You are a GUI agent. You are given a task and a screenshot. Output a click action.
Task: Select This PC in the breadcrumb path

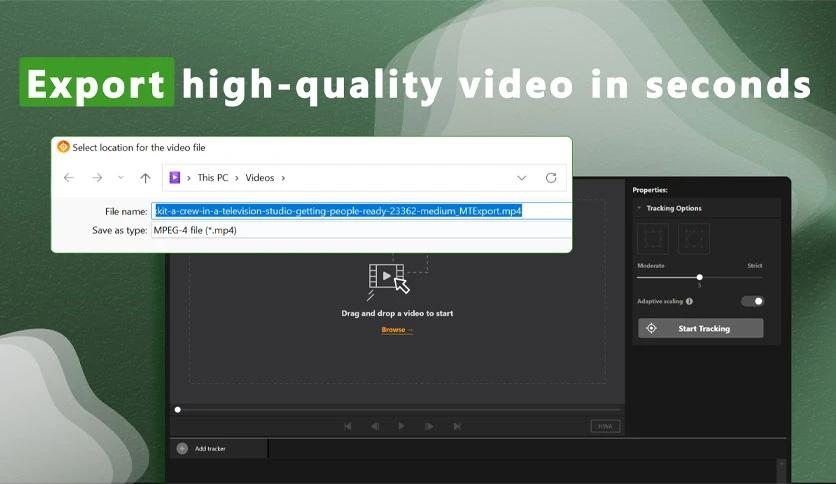pos(213,178)
